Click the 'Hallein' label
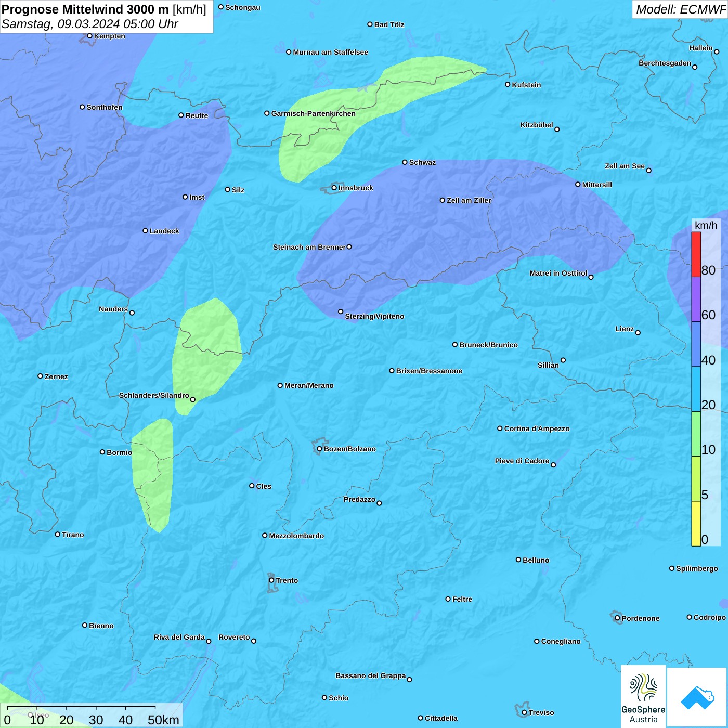The width and height of the screenshot is (728, 728). (x=700, y=48)
